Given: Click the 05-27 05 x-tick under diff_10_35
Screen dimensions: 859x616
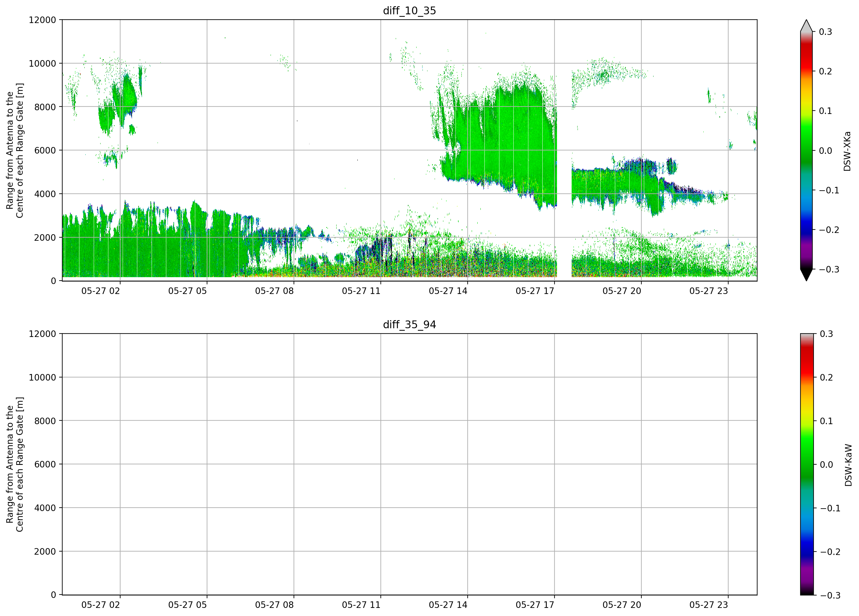Looking at the screenshot, I should point(187,291).
